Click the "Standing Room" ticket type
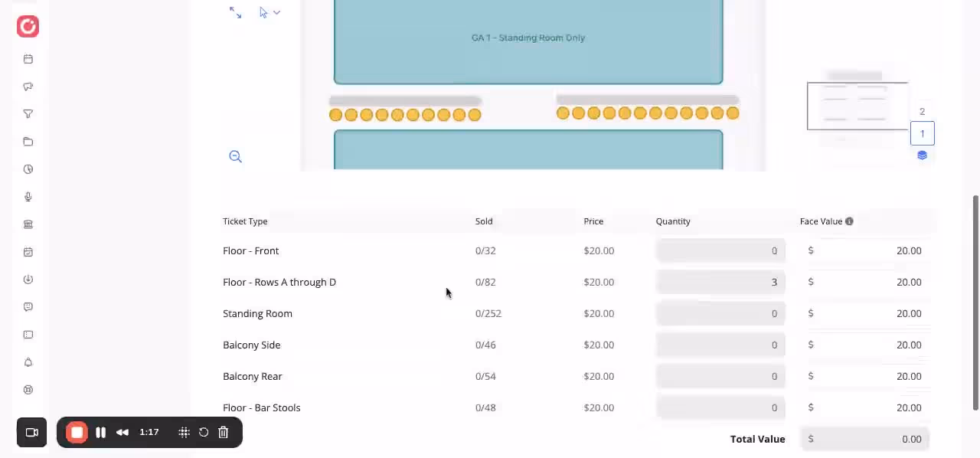This screenshot has height=458, width=980. click(x=257, y=313)
